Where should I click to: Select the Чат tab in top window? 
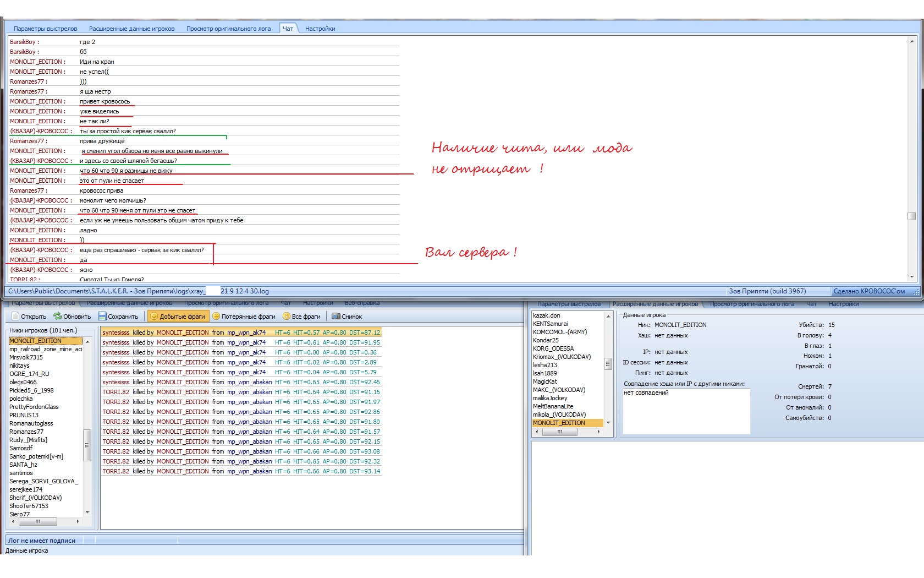[288, 29]
